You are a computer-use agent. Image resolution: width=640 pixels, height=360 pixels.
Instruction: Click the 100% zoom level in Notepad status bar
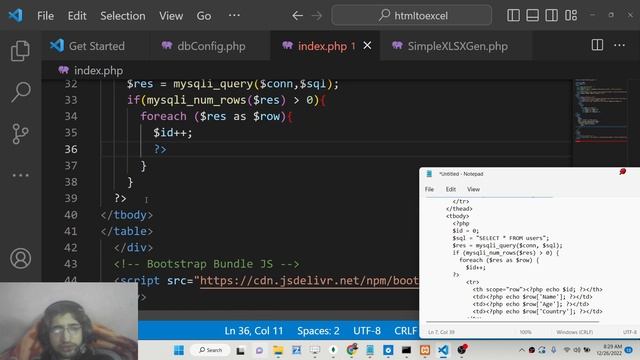(x=525, y=332)
